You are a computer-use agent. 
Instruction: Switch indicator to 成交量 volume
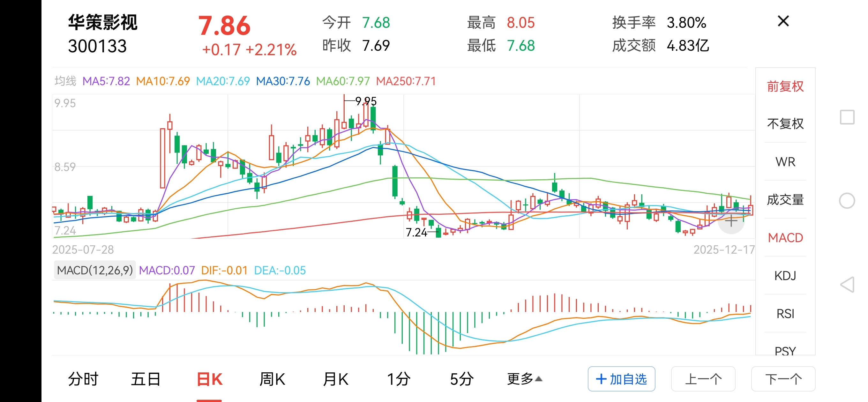point(785,200)
